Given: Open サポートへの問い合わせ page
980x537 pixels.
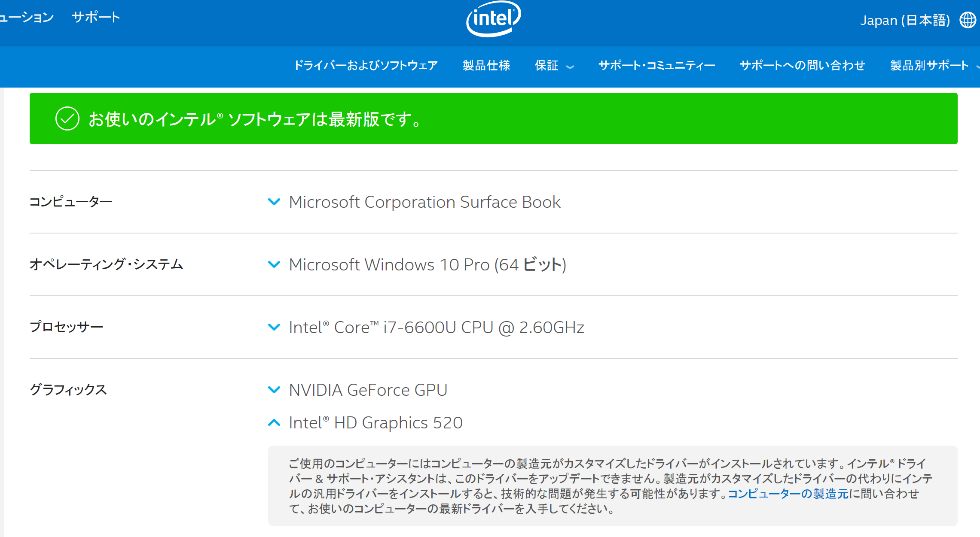Looking at the screenshot, I should 803,65.
